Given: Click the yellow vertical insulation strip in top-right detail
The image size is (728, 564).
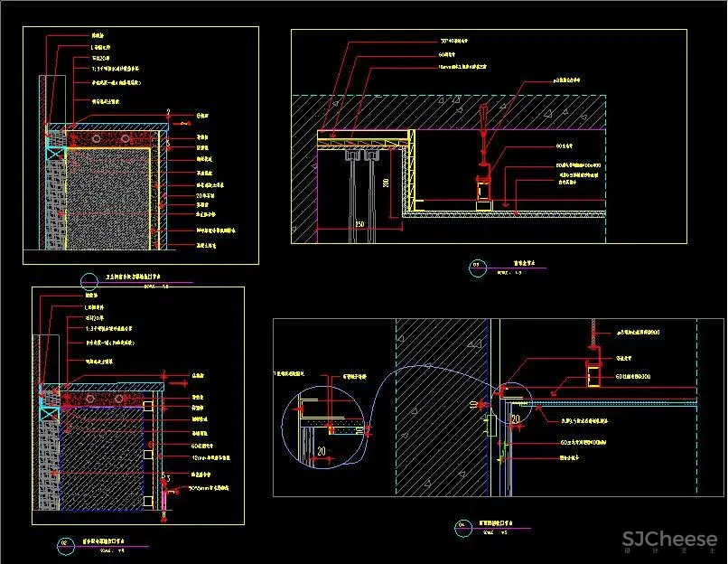Looking at the screenshot, I should pyautogui.click(x=411, y=172).
